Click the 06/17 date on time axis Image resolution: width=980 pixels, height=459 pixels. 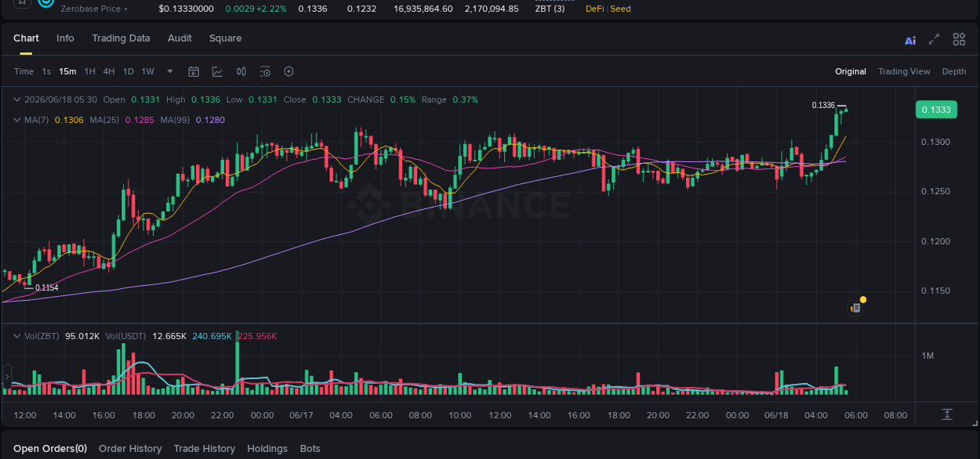pyautogui.click(x=302, y=415)
